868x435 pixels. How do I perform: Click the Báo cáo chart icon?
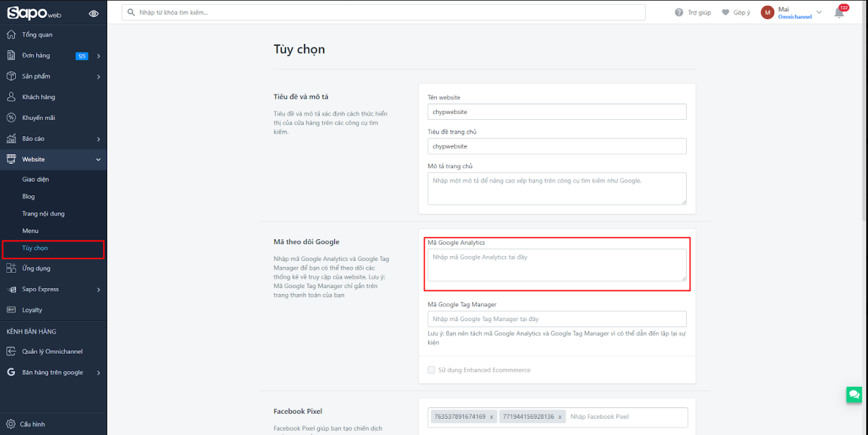tap(11, 139)
